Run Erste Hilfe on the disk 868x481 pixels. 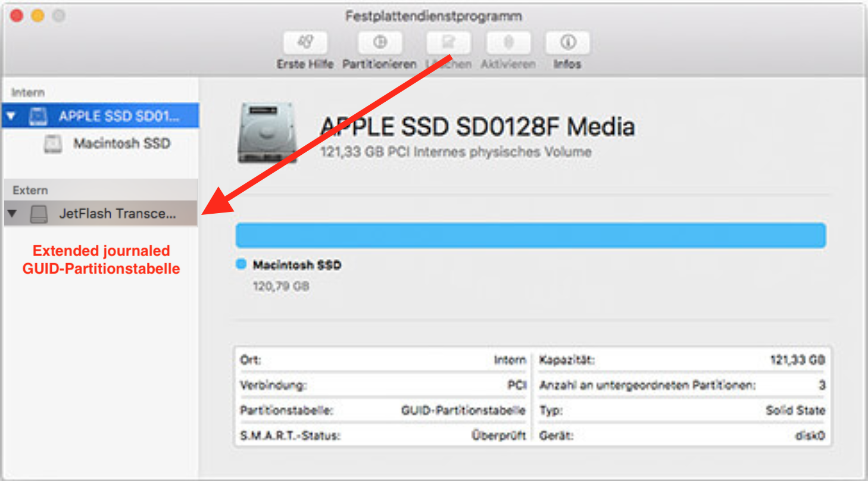point(305,43)
